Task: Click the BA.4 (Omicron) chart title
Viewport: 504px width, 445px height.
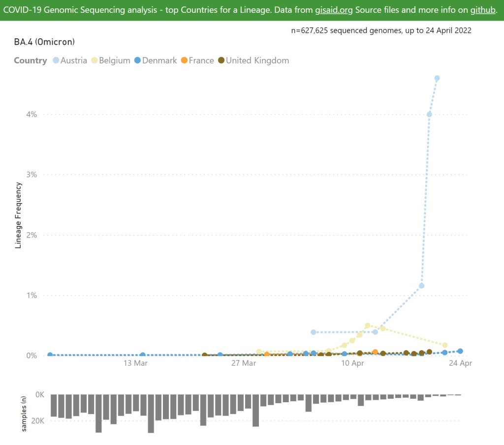Action: pos(44,42)
